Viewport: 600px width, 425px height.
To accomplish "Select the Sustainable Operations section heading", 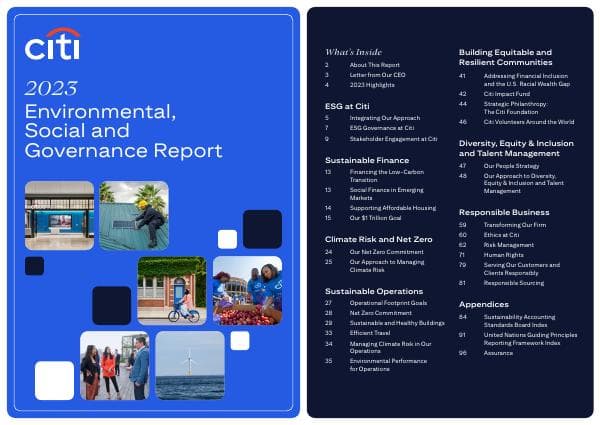I will tap(374, 291).
